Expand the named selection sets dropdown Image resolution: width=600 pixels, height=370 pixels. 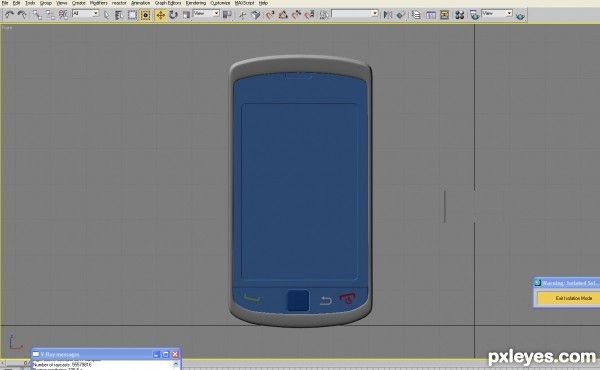click(355, 13)
